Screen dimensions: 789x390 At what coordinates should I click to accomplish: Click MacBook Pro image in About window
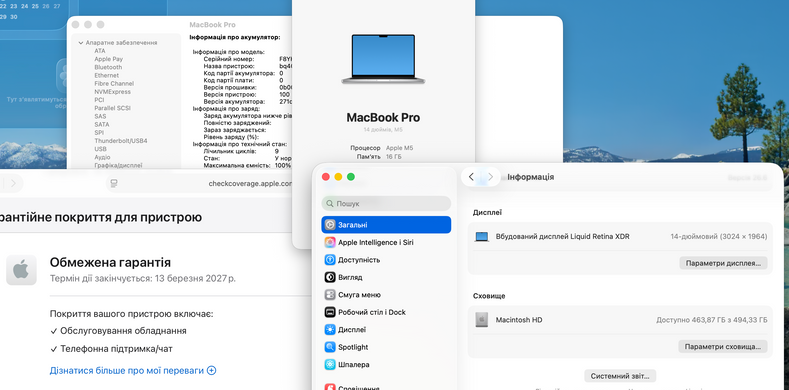[x=383, y=59]
